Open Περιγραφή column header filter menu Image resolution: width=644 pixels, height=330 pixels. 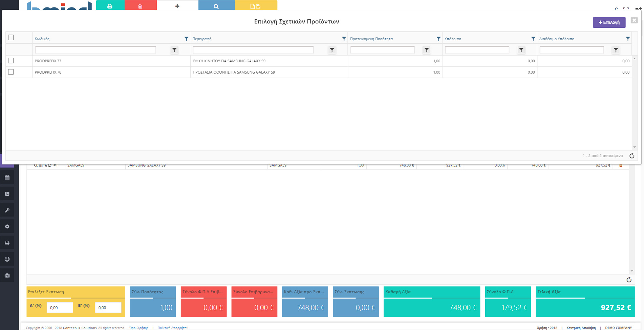344,39
